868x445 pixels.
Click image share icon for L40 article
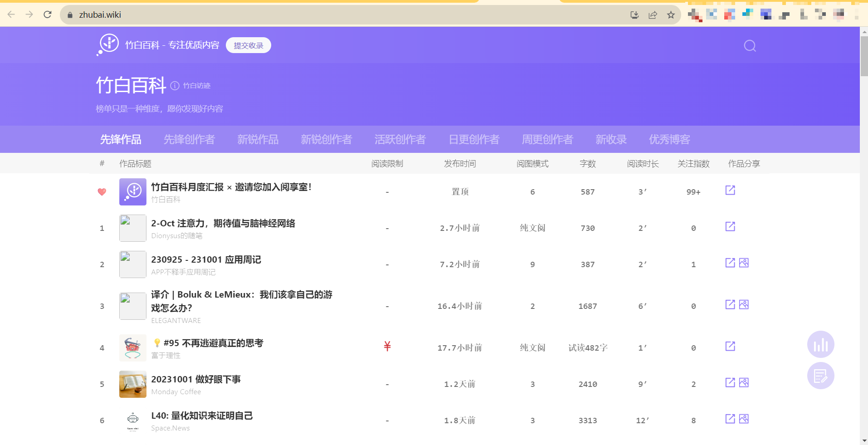pos(744,419)
